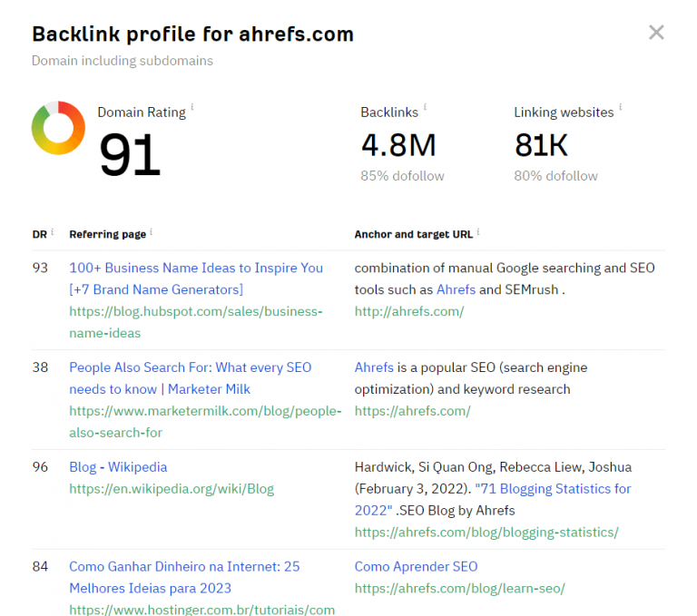Open the marketermilk.com people-also-search-for URL
The image size is (697, 616).
point(205,422)
